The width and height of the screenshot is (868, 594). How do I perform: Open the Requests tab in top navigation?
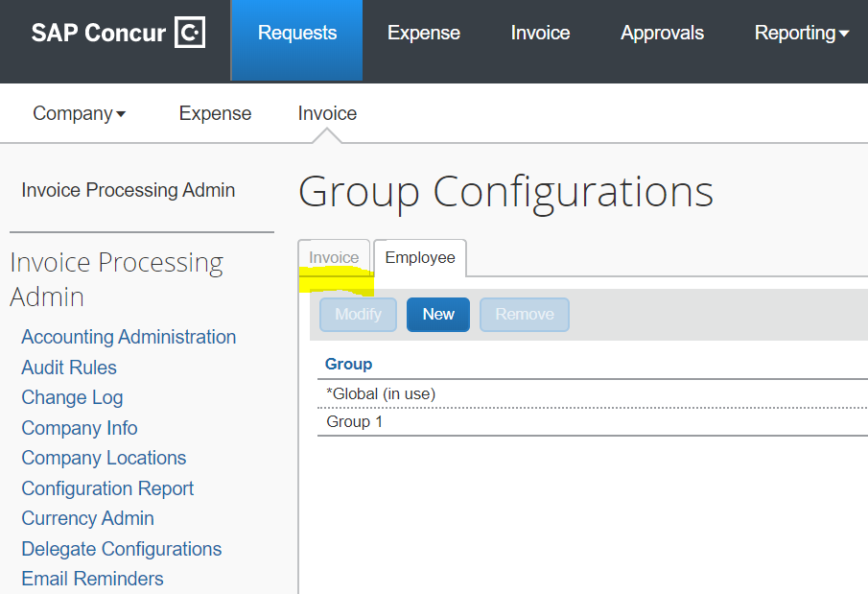point(297,40)
